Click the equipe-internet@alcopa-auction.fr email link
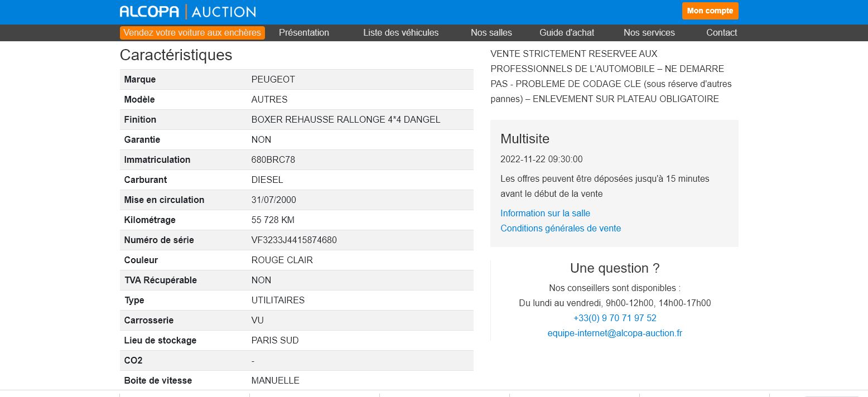 click(x=615, y=333)
